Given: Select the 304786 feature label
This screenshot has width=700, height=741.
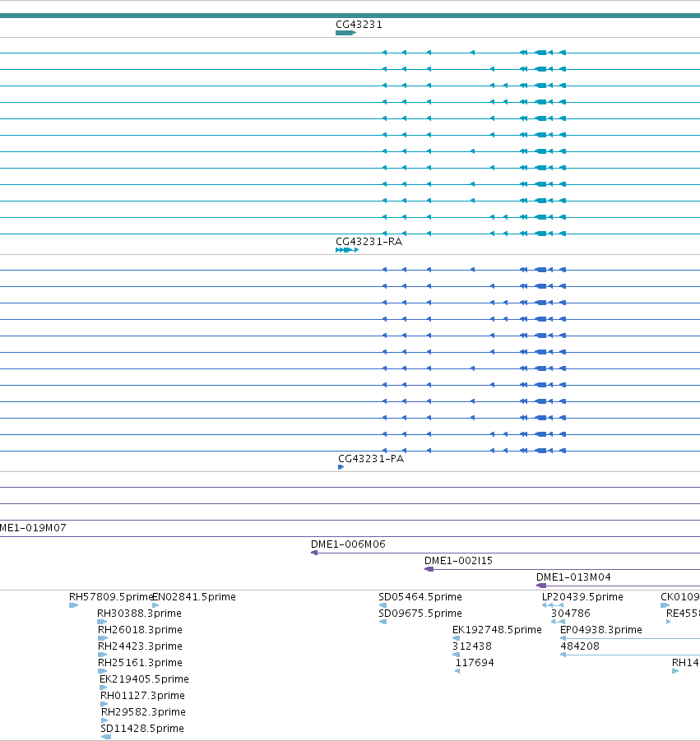Looking at the screenshot, I should [x=571, y=614].
